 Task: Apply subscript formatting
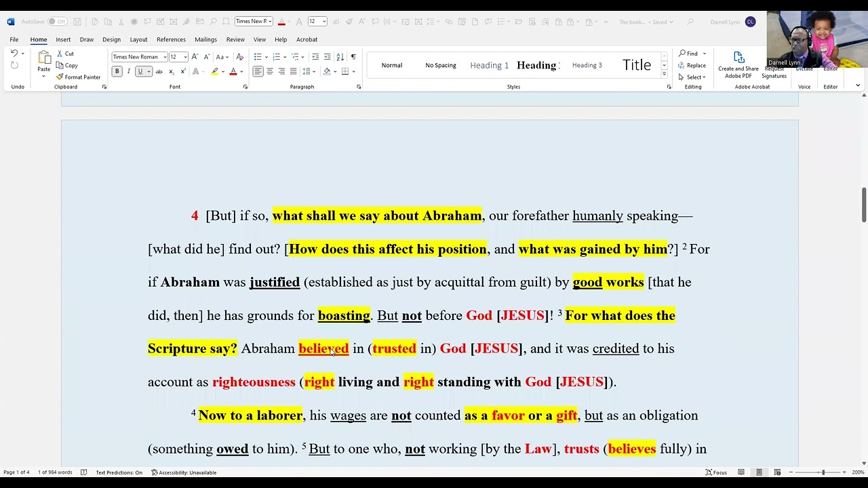click(x=172, y=71)
